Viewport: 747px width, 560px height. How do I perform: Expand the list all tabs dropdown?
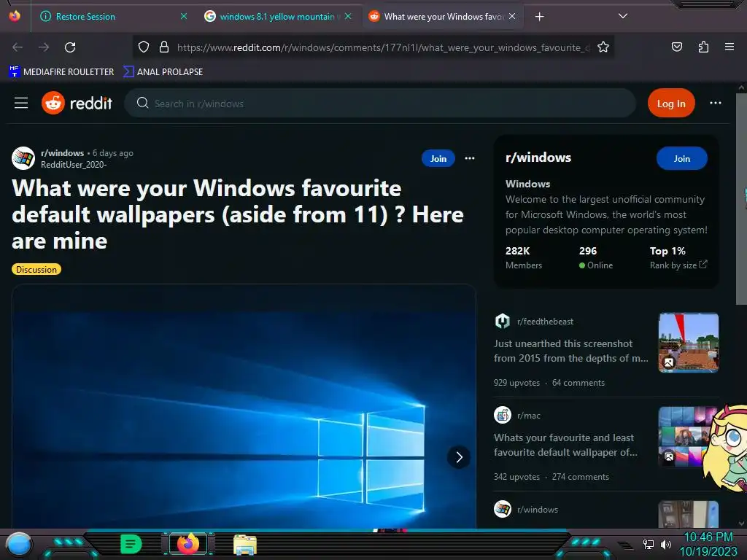(x=622, y=16)
